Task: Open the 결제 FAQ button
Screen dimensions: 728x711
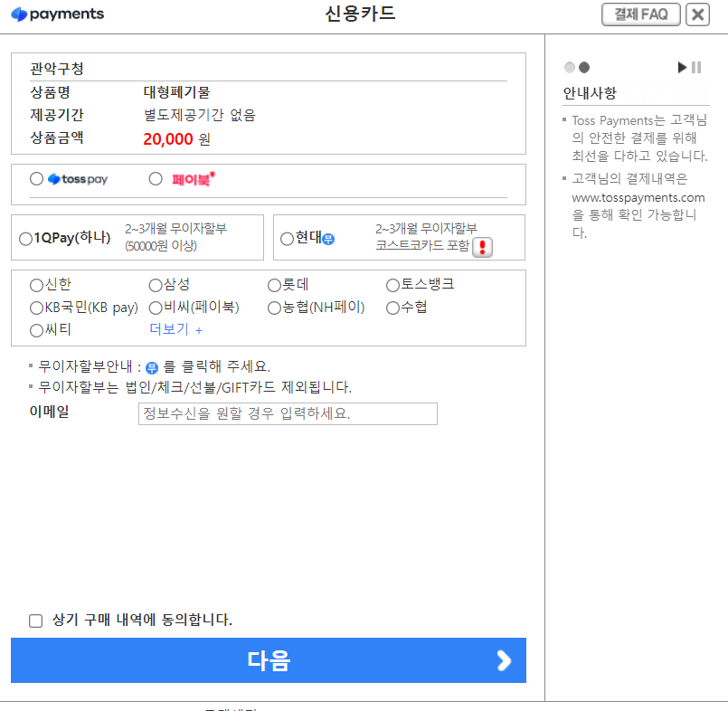Action: 640,14
